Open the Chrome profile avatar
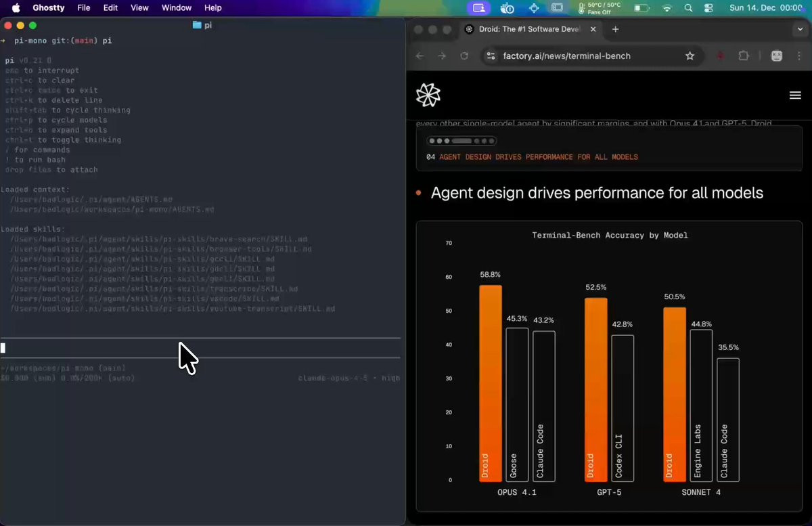Viewport: 812px width, 526px height. [x=777, y=56]
